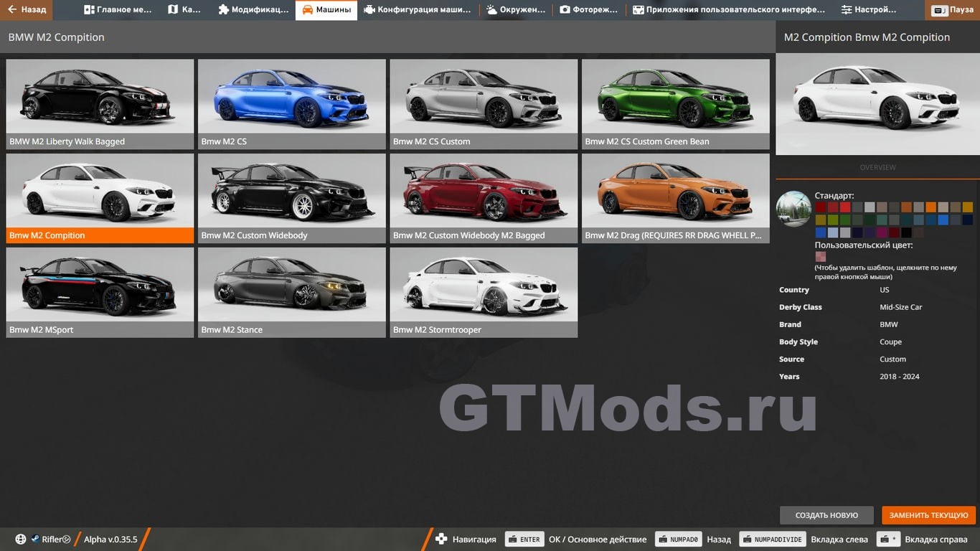Viewport: 980px width, 551px height.
Task: Open the map tab with map icon
Action: (x=184, y=10)
